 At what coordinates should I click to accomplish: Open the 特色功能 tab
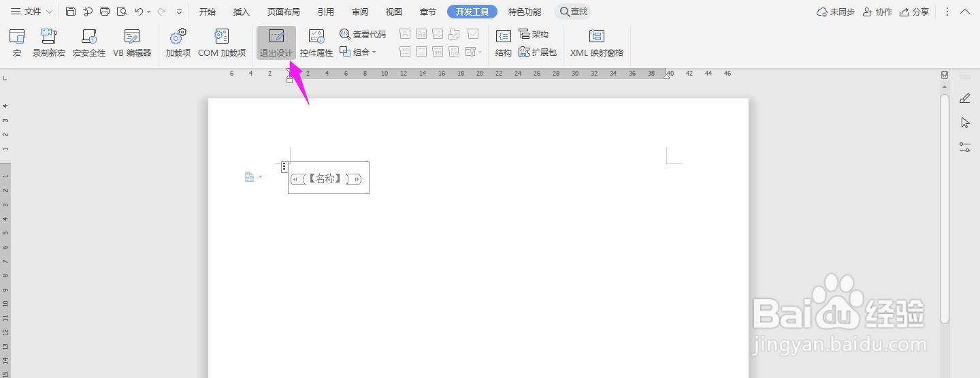click(x=525, y=12)
